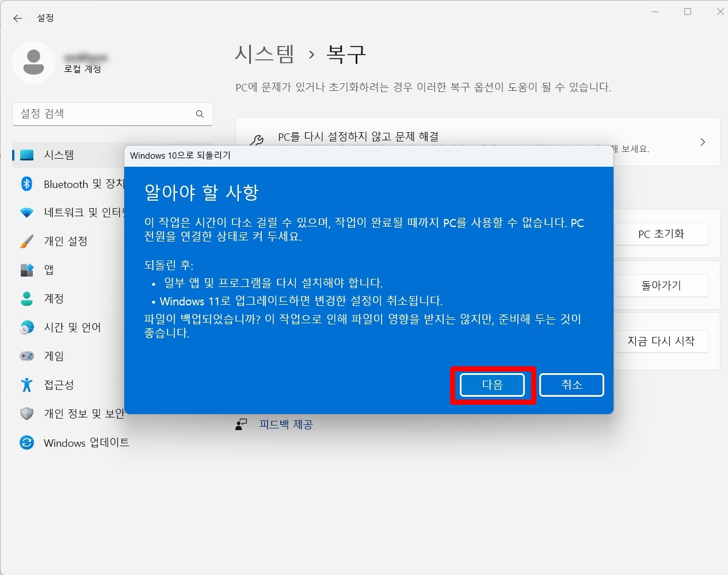Maximize the Settings window

687,11
